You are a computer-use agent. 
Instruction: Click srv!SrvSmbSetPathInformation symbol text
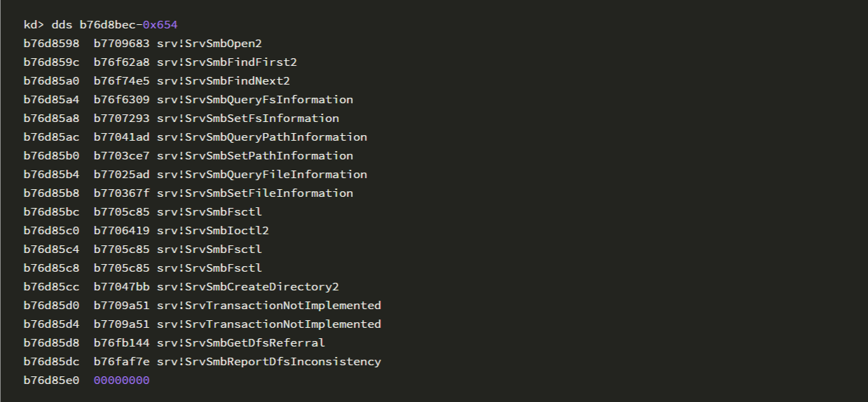point(255,156)
